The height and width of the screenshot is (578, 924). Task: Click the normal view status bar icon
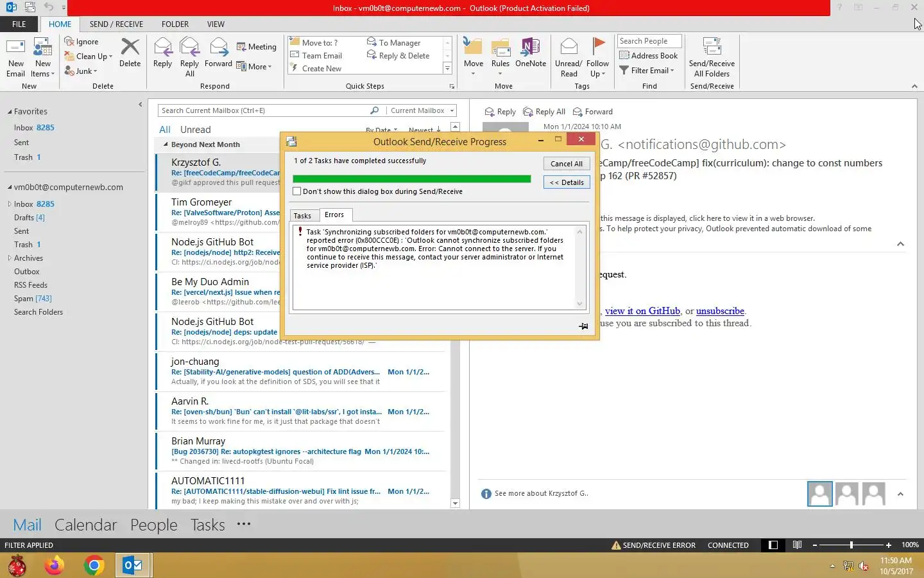(773, 545)
